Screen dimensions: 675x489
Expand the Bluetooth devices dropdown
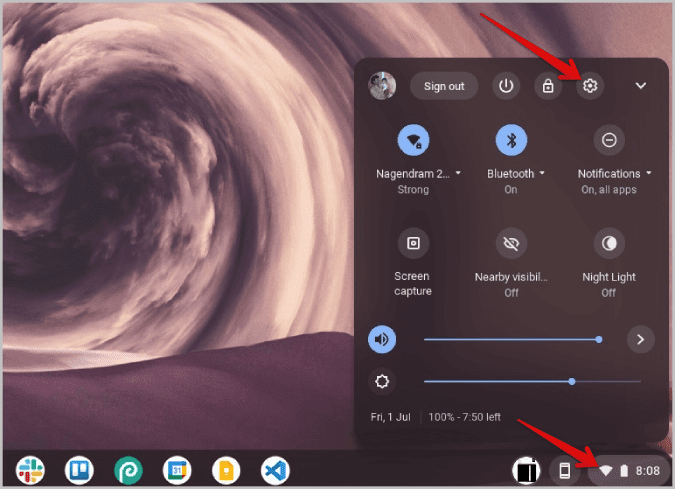(542, 173)
